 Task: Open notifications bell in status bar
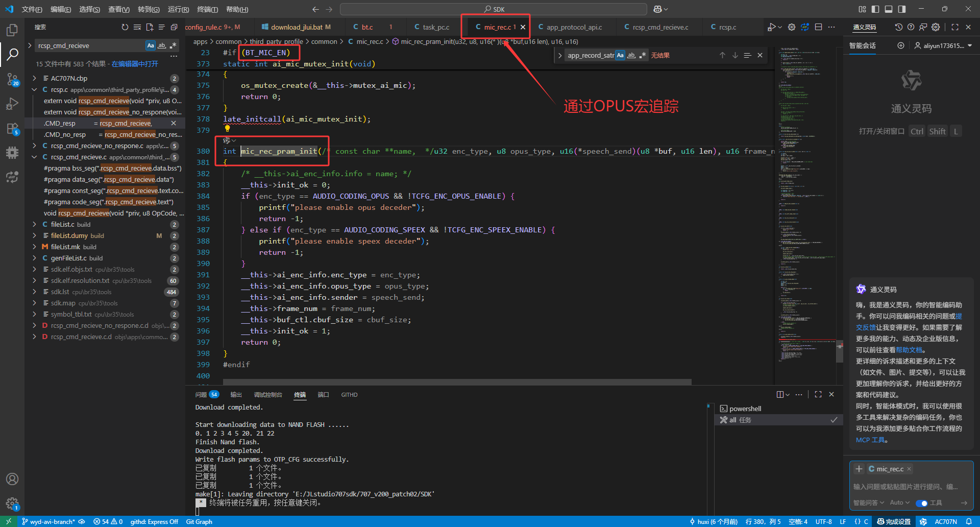[969, 521]
